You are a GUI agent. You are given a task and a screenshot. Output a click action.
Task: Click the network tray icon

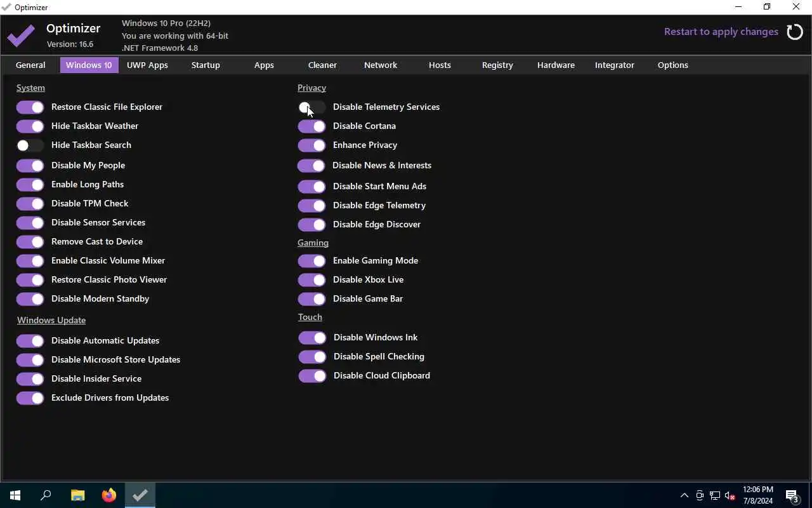(x=715, y=495)
